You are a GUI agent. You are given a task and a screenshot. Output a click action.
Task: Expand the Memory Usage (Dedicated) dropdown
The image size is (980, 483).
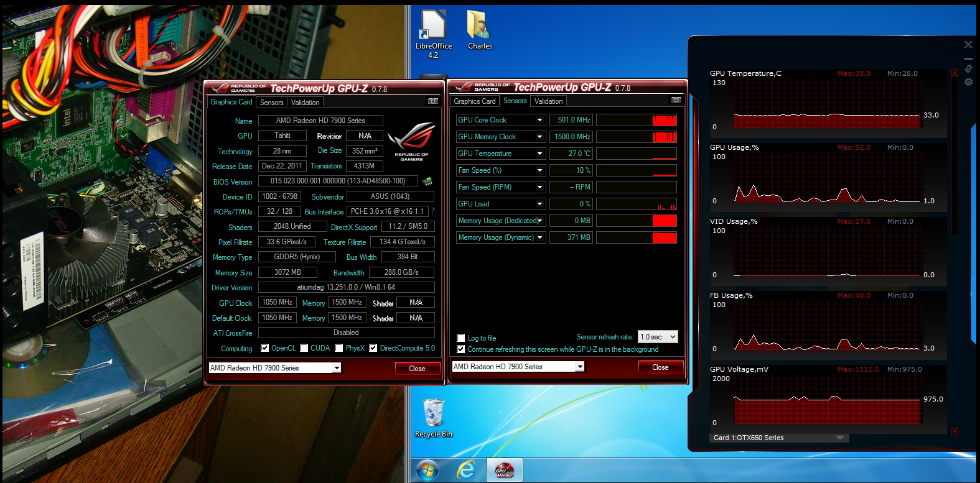click(x=539, y=221)
